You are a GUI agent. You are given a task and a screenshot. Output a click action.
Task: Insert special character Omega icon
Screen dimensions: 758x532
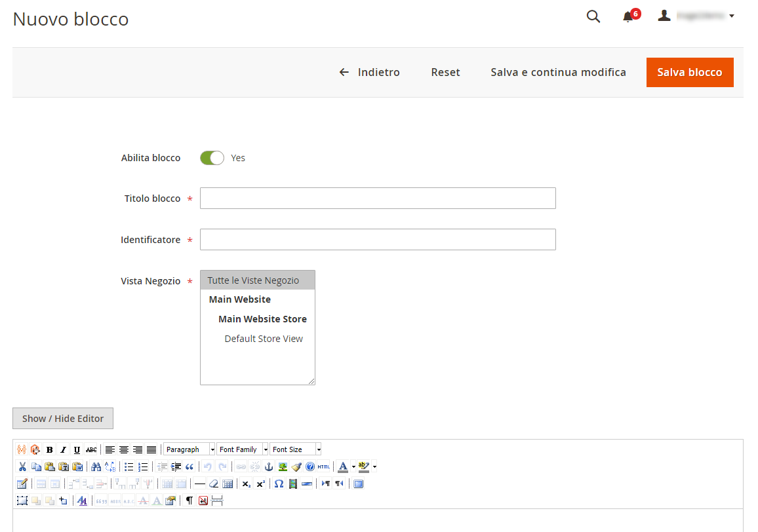click(x=279, y=484)
